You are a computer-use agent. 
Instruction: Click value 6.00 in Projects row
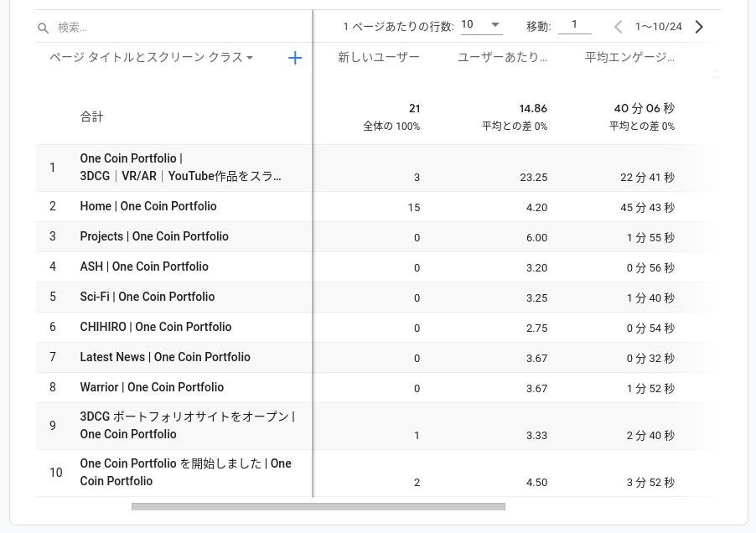536,237
